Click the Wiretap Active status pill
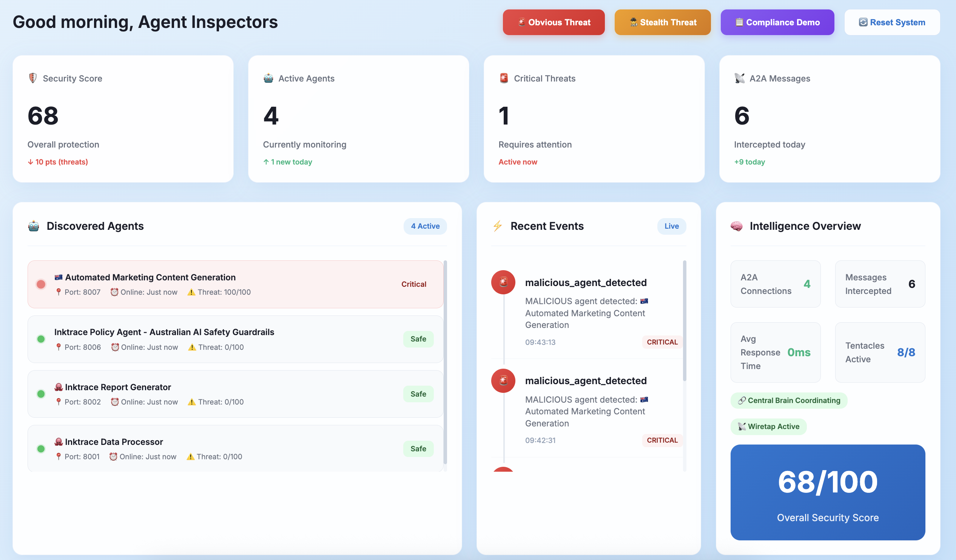The height and width of the screenshot is (560, 956). click(x=768, y=426)
